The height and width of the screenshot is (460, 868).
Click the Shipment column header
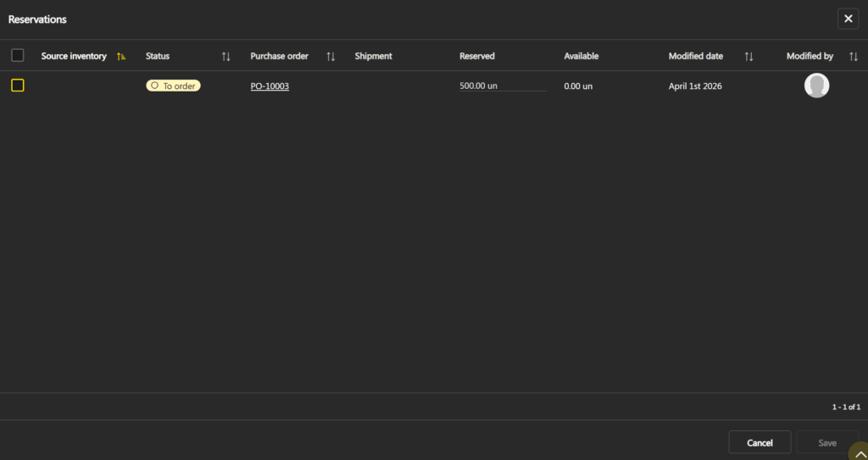[373, 56]
